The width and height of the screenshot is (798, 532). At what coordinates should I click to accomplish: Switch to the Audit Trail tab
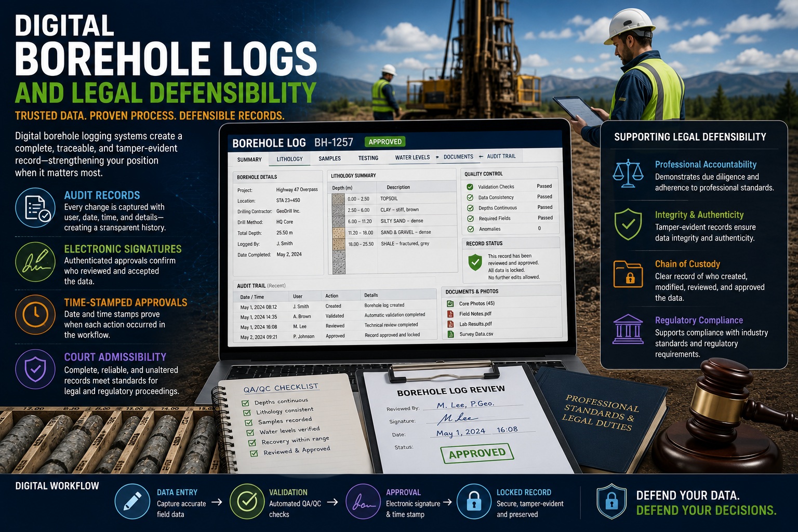click(x=501, y=156)
